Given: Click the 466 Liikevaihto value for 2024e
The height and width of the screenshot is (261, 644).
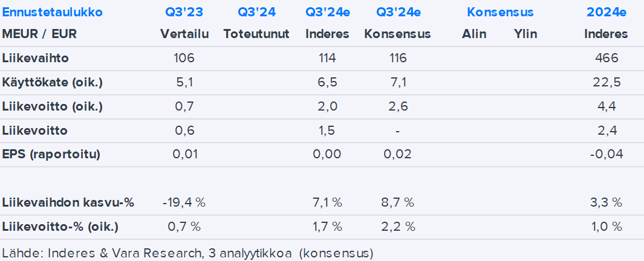Looking at the screenshot, I should 606,58.
